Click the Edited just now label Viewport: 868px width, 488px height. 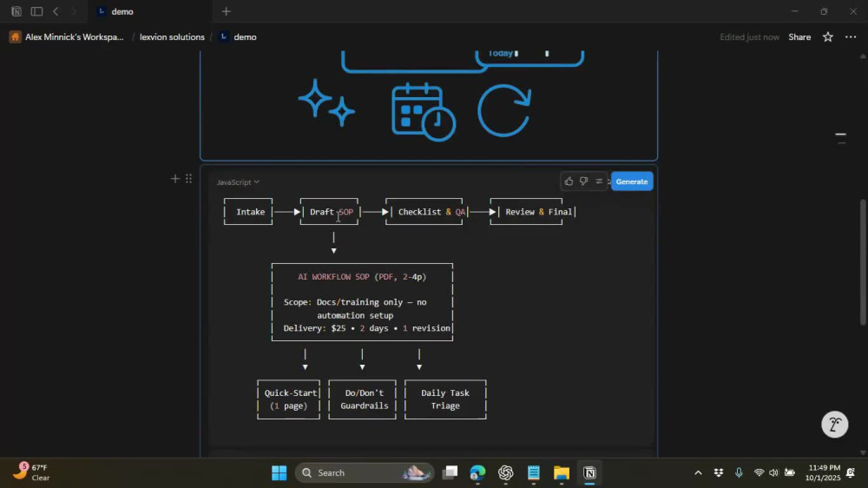click(750, 37)
